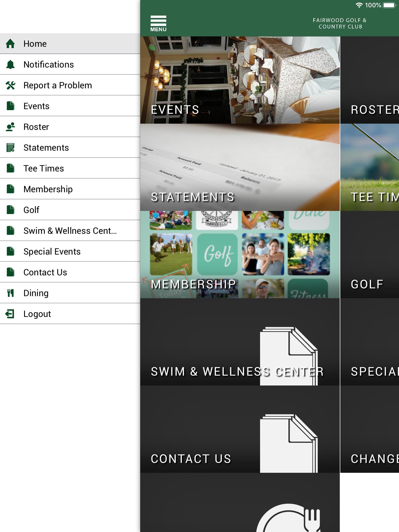Open Membership menu entry
The width and height of the screenshot is (399, 532).
(x=70, y=189)
